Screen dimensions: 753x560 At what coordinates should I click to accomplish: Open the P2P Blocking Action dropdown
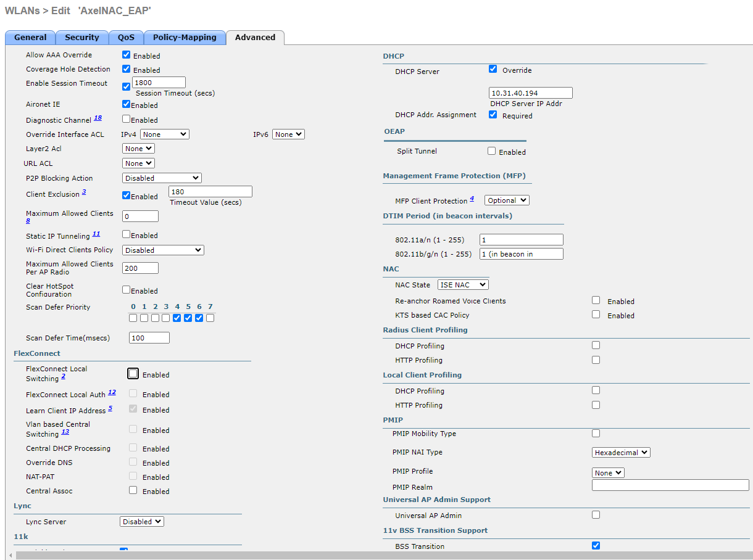(161, 178)
